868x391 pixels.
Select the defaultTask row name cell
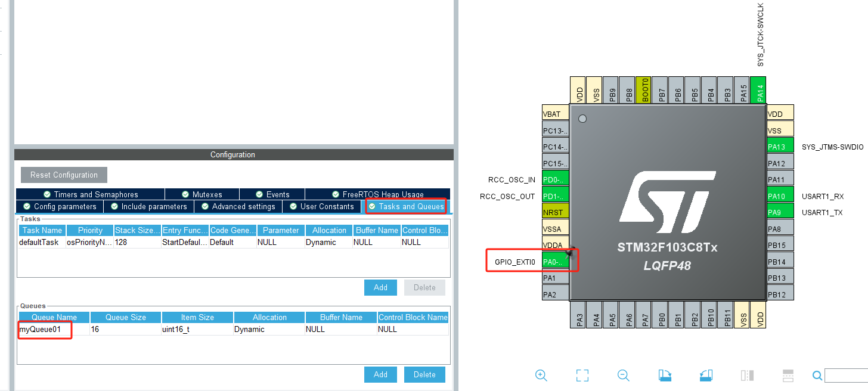42,242
